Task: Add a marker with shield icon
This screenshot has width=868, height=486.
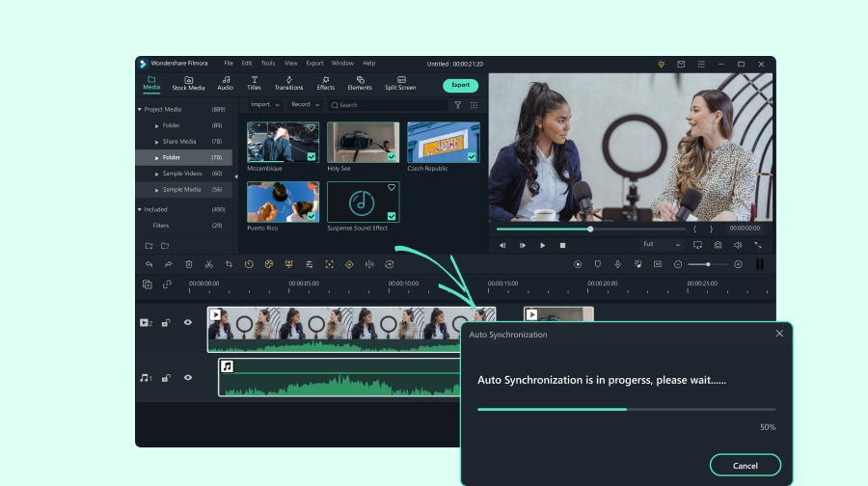Action: [x=598, y=264]
